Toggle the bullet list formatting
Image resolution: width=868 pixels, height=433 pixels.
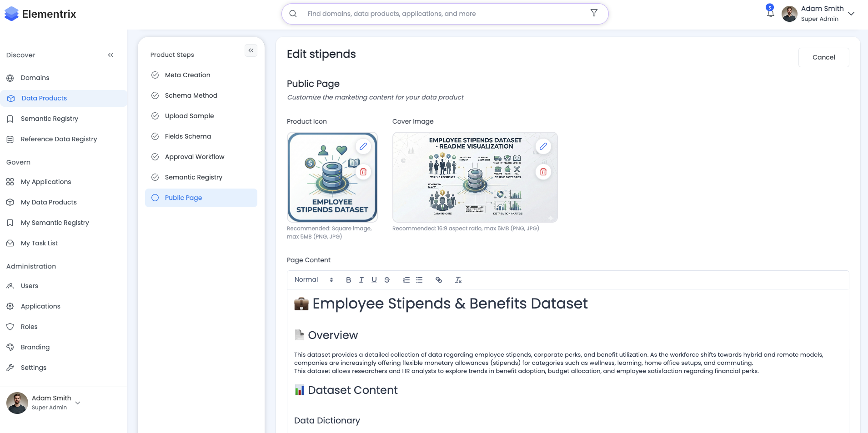(419, 280)
